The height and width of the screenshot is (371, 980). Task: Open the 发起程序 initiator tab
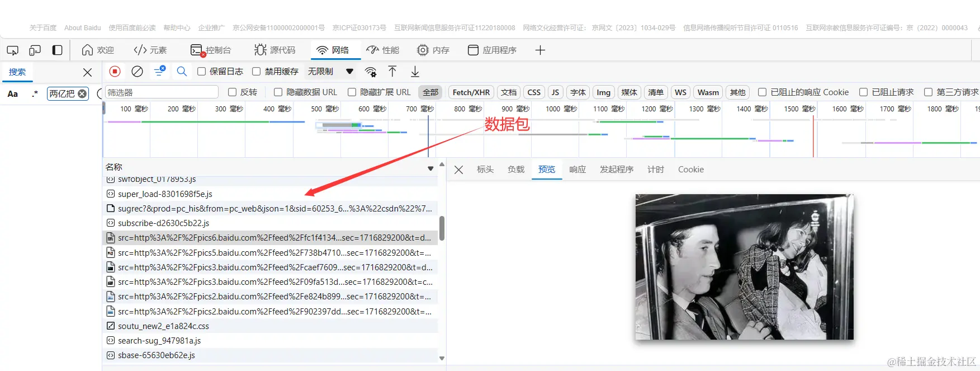(x=617, y=170)
